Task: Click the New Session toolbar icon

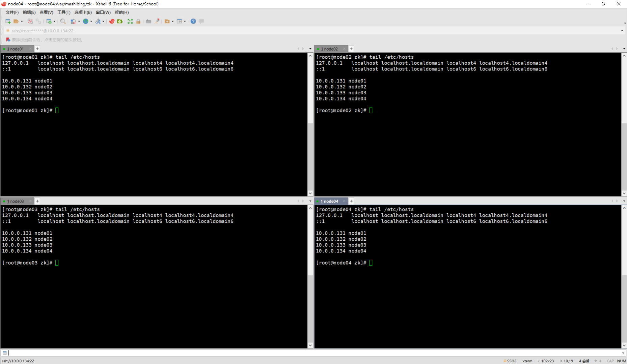Action: coord(8,21)
